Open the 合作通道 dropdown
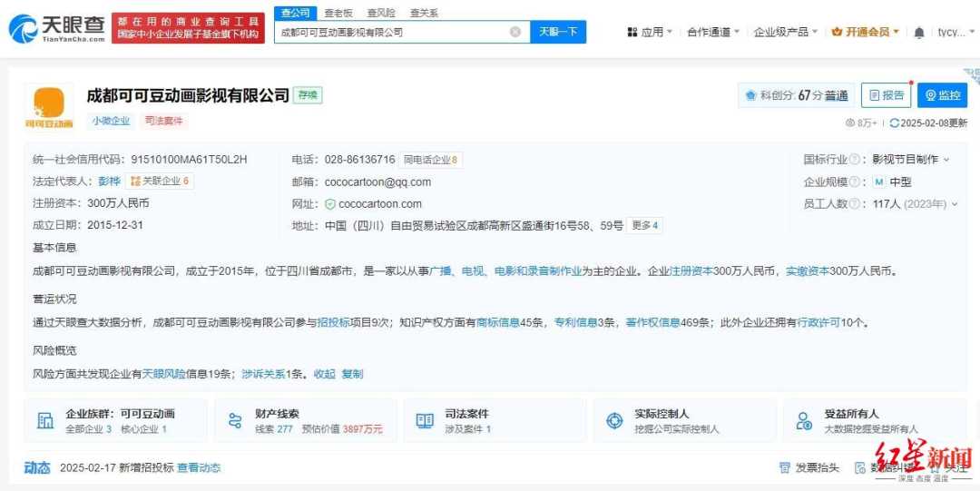 [713, 32]
